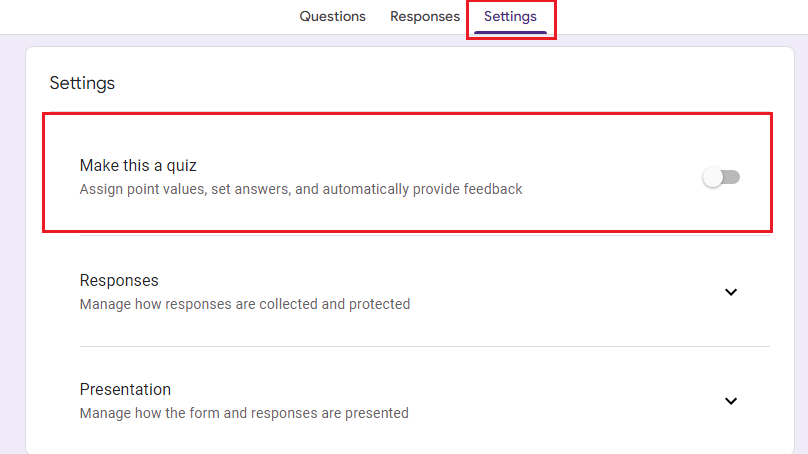The height and width of the screenshot is (454, 808).
Task: Click the divider below Make this a quiz
Action: pos(425,235)
